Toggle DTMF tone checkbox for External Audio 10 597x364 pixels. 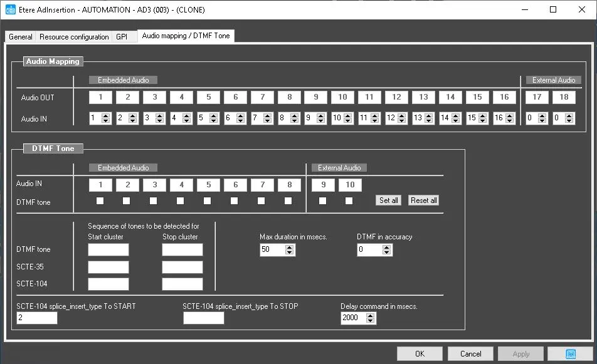coord(349,201)
